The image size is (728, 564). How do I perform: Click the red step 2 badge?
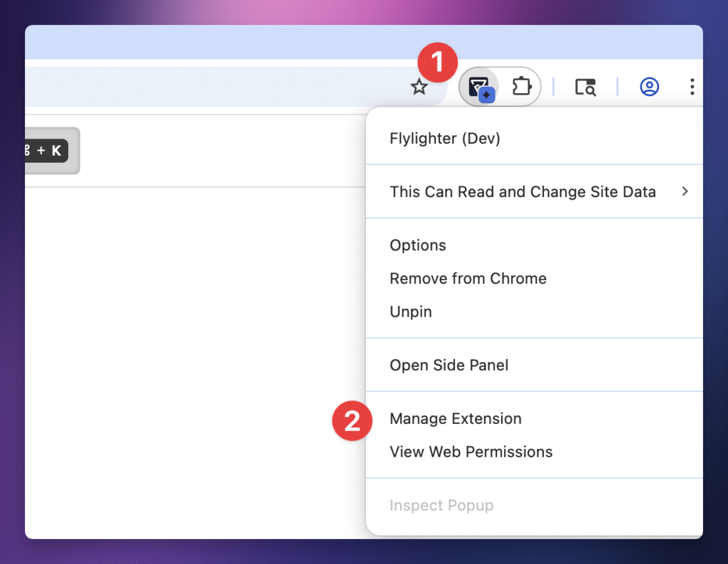[x=352, y=421]
